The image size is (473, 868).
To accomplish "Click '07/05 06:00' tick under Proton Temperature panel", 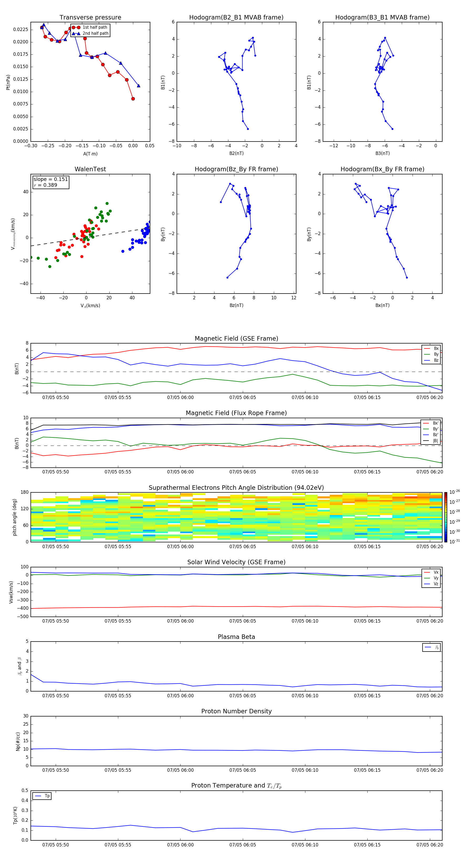I will [x=181, y=845].
